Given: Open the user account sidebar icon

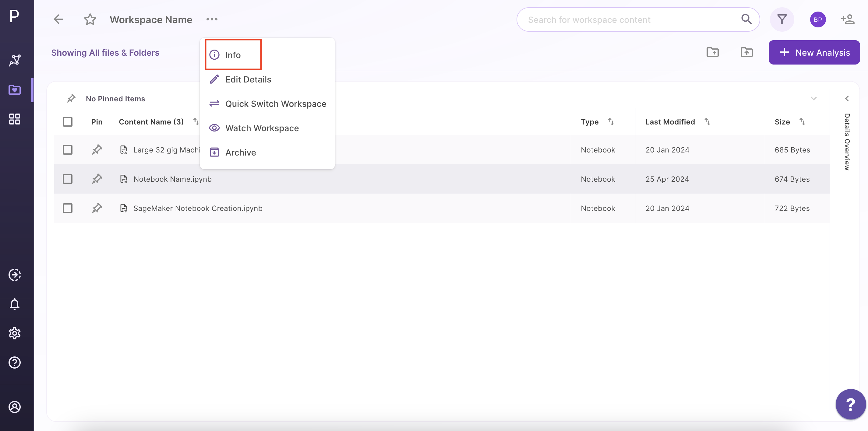Looking at the screenshot, I should click(x=15, y=407).
